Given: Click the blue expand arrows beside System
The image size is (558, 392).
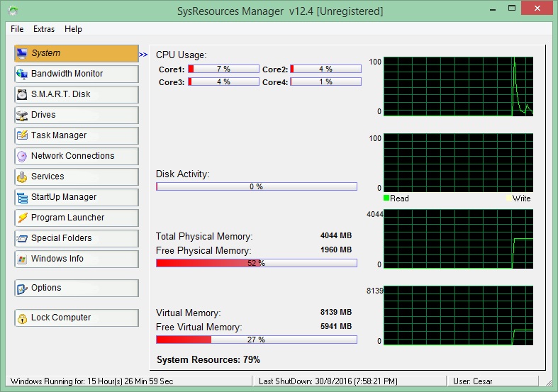Looking at the screenshot, I should tap(143, 54).
